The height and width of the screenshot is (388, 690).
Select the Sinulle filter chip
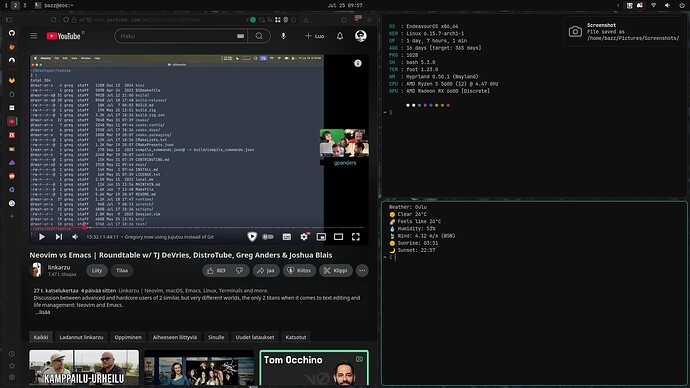click(x=216, y=337)
